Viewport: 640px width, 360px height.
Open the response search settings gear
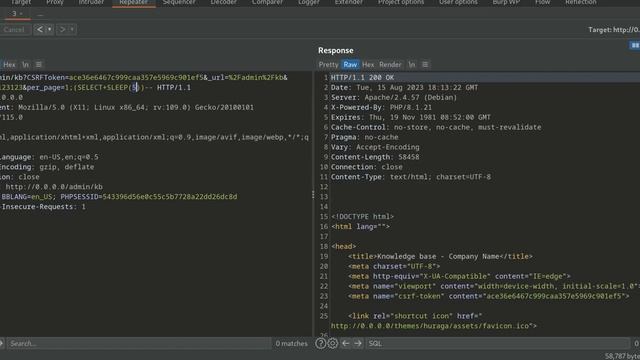pyautogui.click(x=333, y=343)
